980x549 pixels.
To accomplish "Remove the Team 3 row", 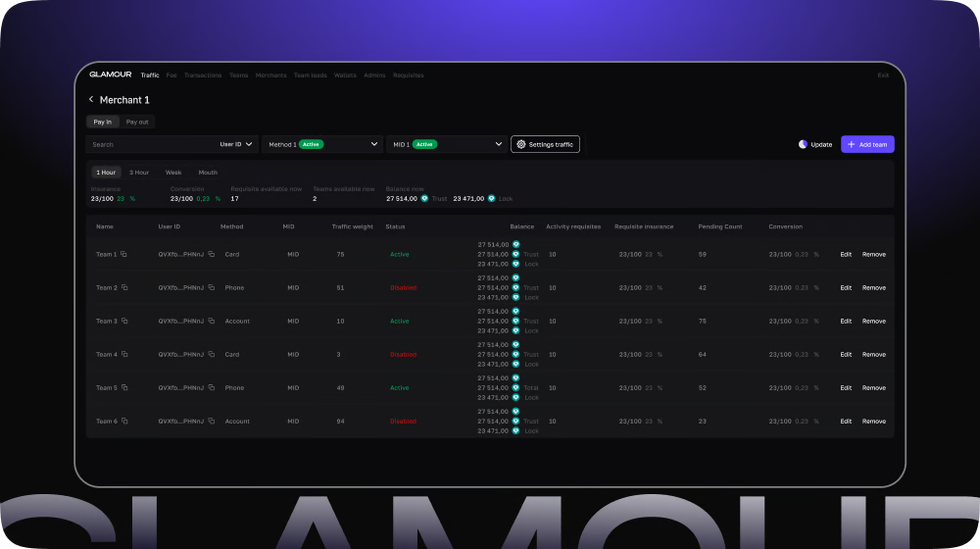I will pyautogui.click(x=874, y=321).
